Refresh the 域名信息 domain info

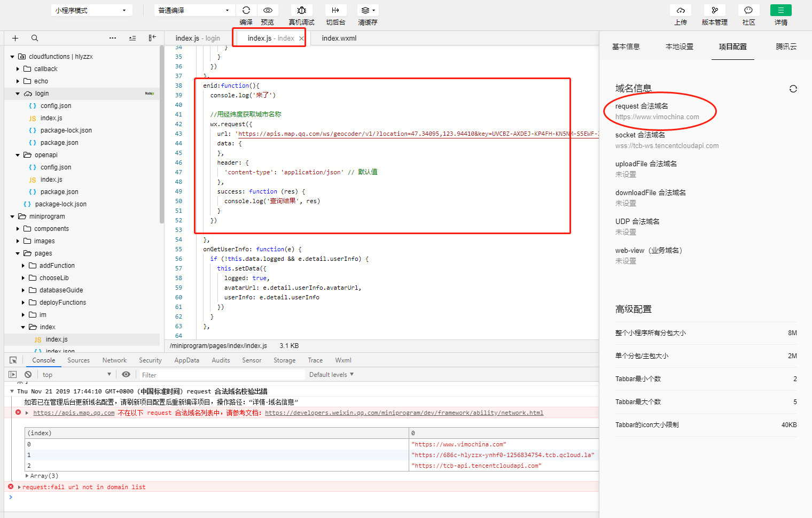point(793,89)
